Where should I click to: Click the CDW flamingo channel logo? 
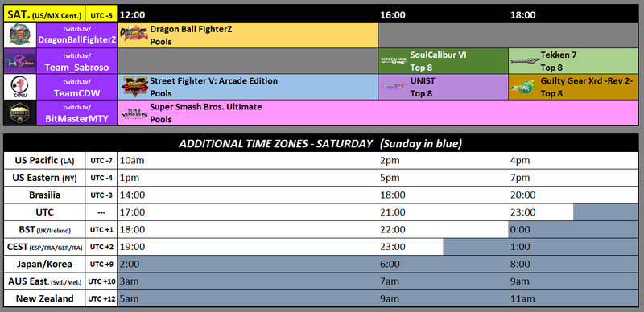(x=20, y=87)
